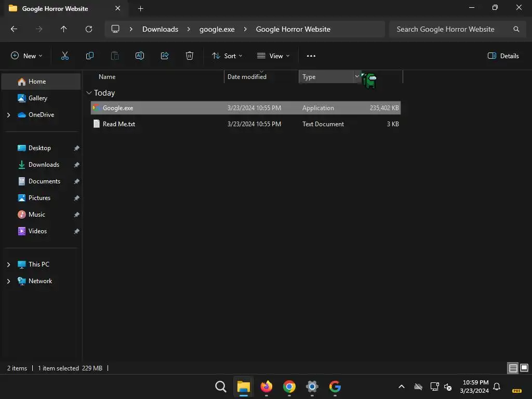Expand This PC tree node

pyautogui.click(x=8, y=264)
